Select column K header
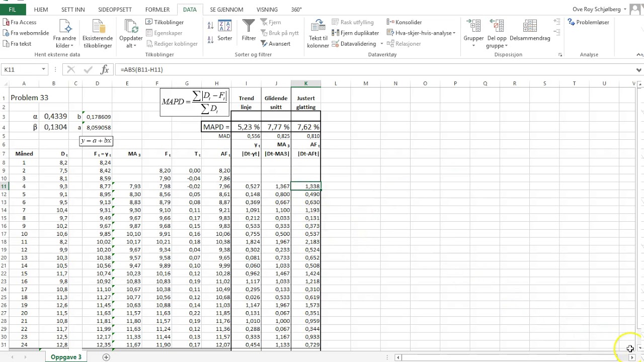Viewport: 644px width, 362px height. tap(306, 83)
